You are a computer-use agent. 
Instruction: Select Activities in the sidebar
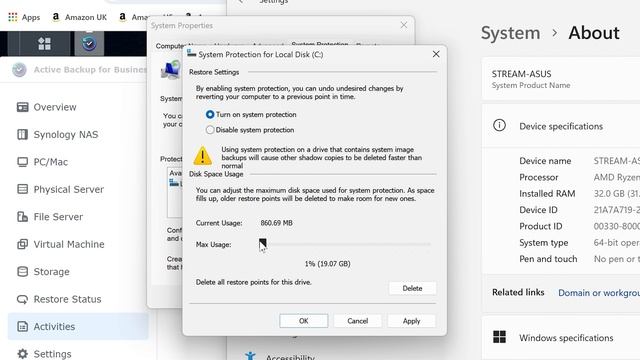[78, 326]
